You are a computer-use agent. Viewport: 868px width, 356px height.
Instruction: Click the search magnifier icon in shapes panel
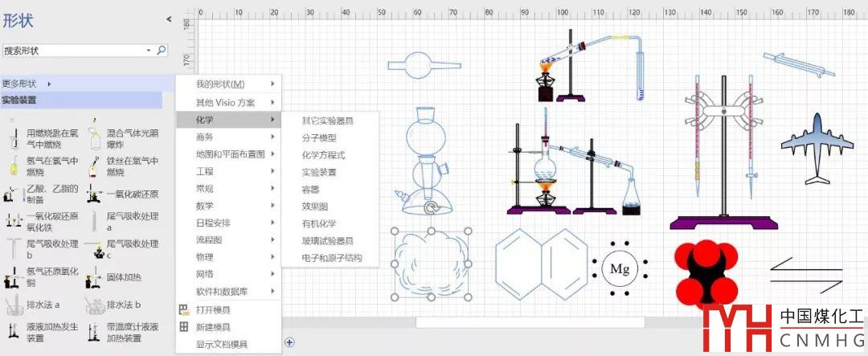(x=162, y=51)
